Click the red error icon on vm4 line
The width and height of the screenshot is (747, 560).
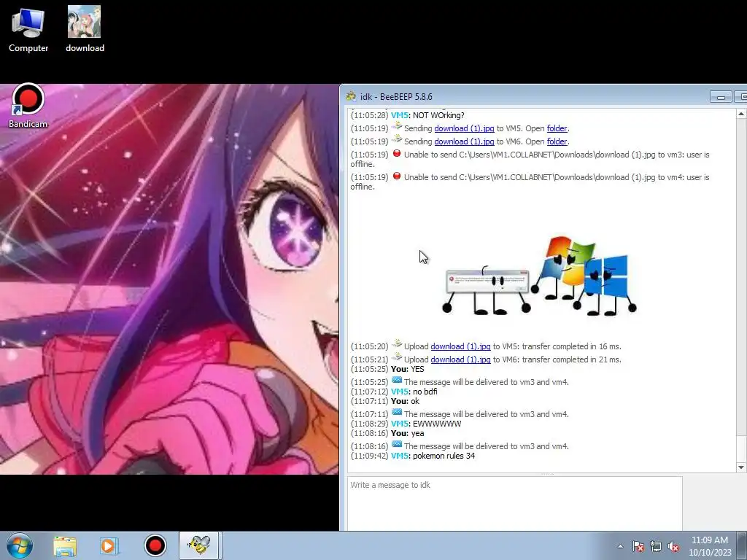[397, 176]
